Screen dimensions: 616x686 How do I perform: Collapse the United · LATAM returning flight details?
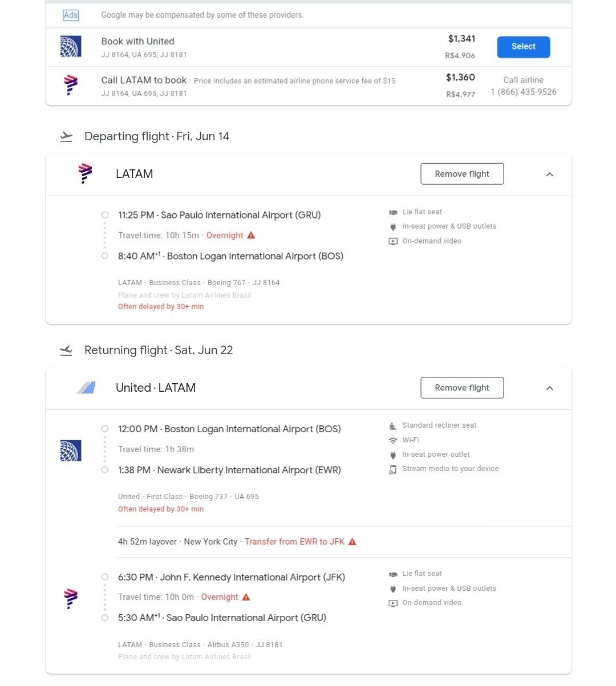coord(550,388)
